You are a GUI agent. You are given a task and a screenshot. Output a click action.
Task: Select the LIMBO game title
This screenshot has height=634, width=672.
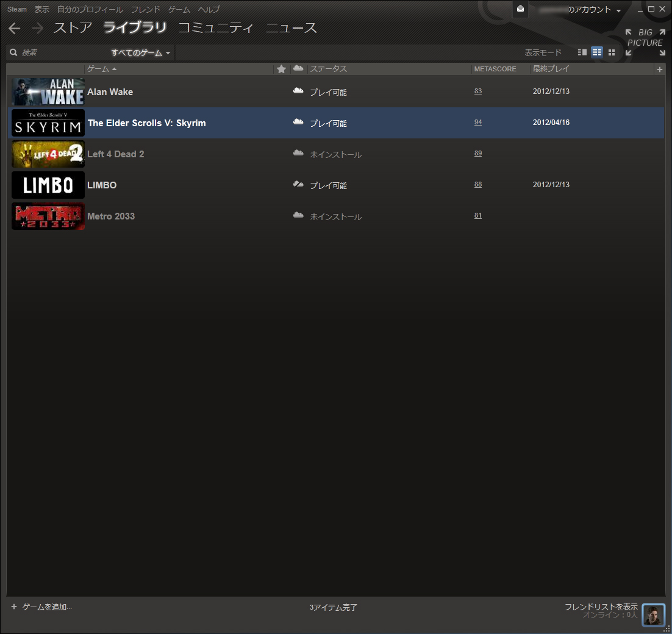102,185
